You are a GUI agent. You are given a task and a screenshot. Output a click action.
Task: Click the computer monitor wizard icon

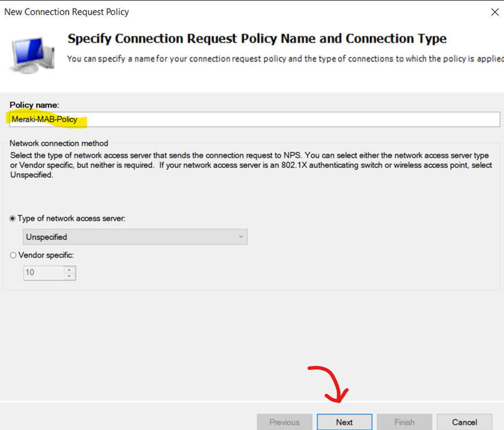tap(32, 55)
